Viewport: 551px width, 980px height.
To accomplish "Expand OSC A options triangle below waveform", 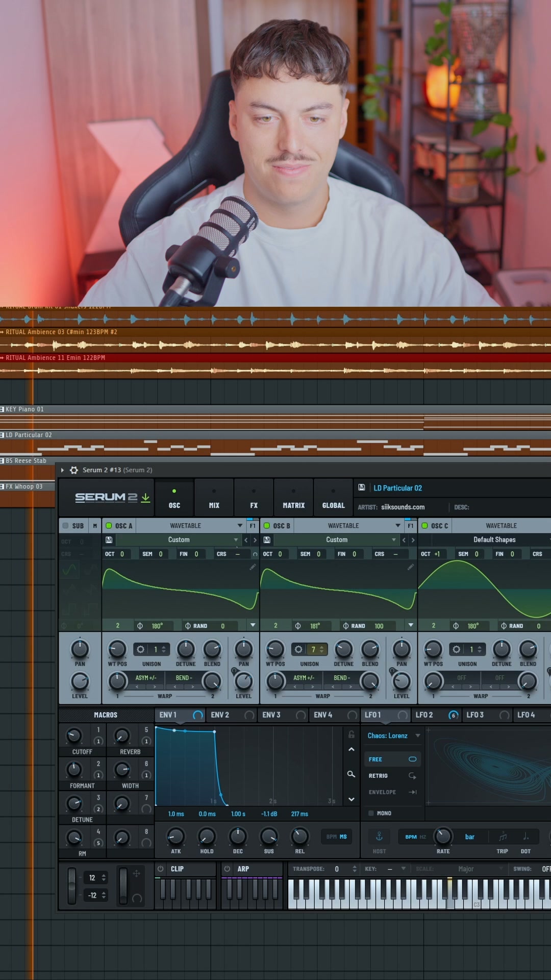I will (x=253, y=625).
